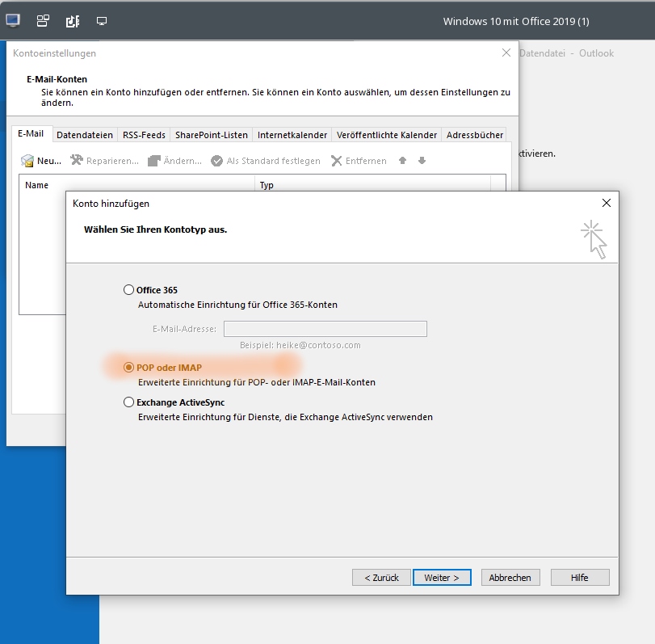Click the < Zurück button

(x=381, y=578)
